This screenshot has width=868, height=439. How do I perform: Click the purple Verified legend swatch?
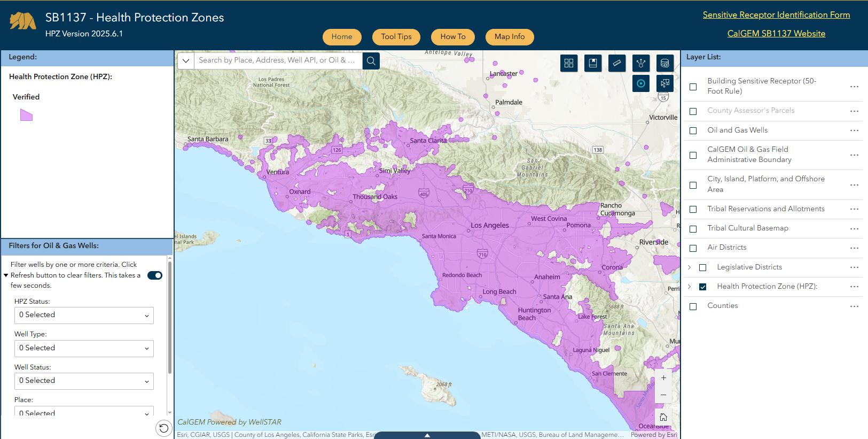pos(26,115)
